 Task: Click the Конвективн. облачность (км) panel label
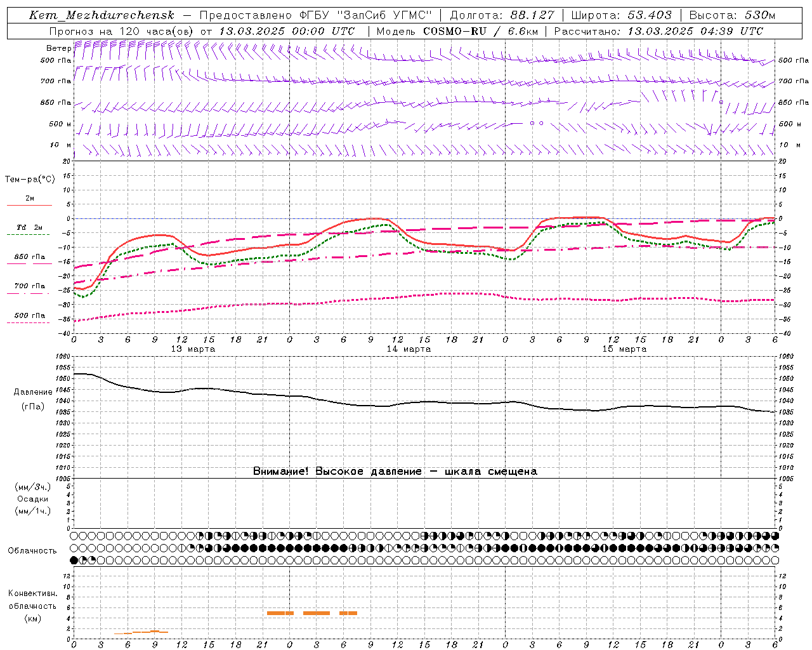coord(32,606)
